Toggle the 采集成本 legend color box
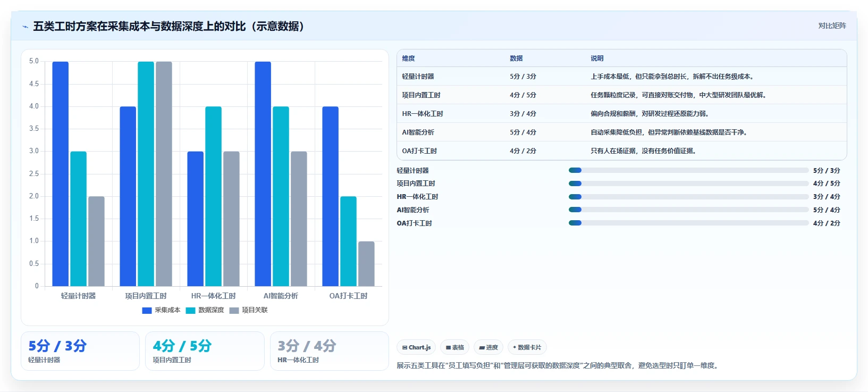868x392 pixels. [147, 311]
